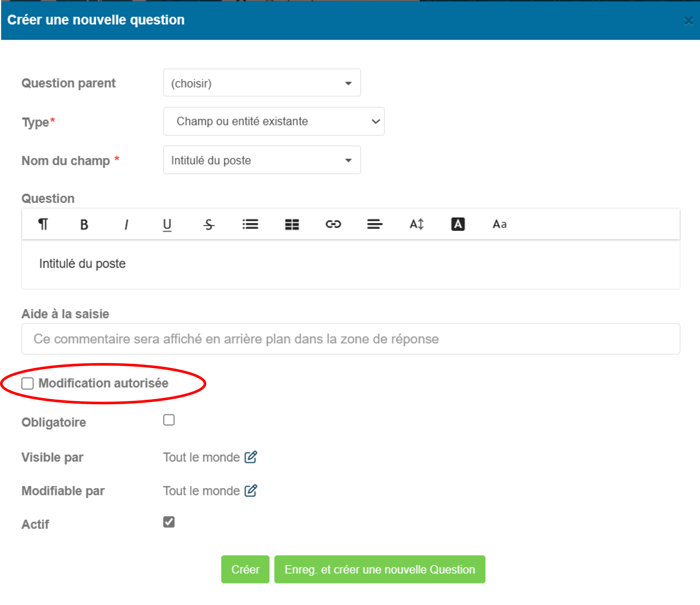700x605 pixels.
Task: Apply strikethrough formatting
Action: [x=209, y=224]
